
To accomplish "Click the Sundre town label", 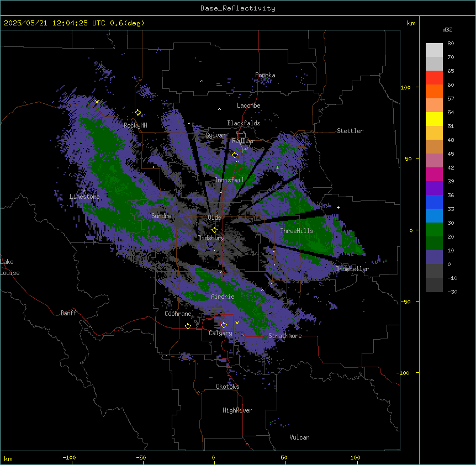I will pos(161,216).
